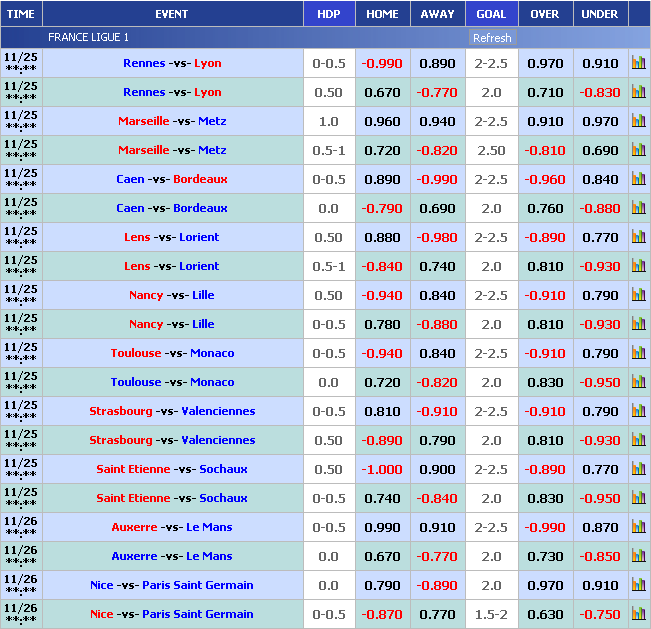Choose under odds -0.750 in the last row

click(600, 614)
